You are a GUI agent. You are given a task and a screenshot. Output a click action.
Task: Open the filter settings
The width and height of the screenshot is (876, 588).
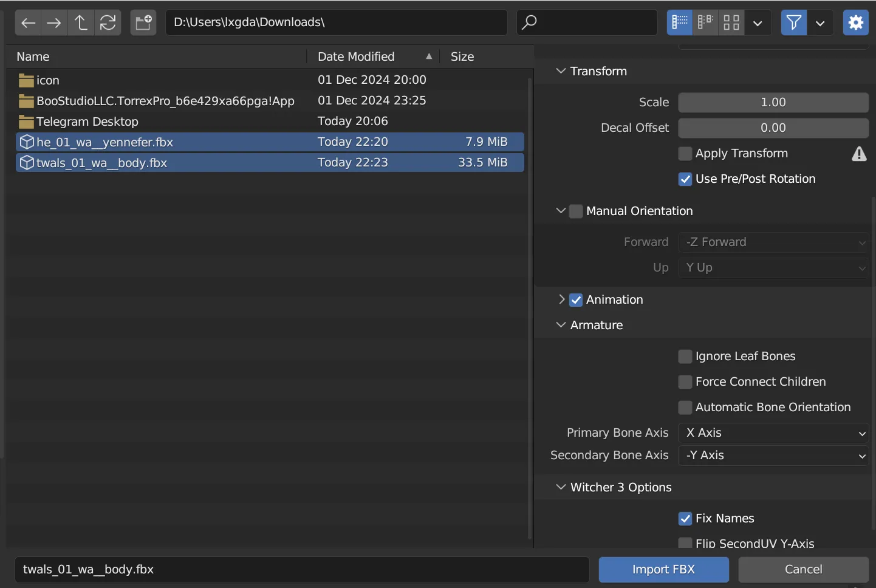tap(793, 22)
